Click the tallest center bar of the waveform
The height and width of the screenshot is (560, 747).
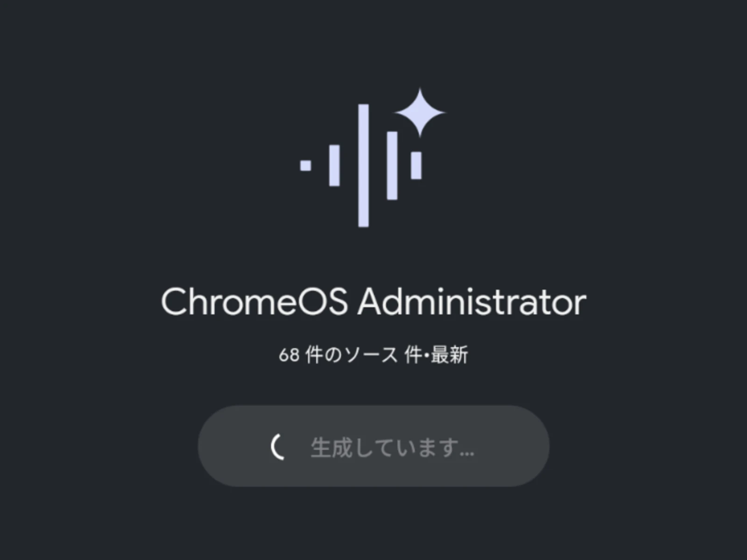(363, 166)
